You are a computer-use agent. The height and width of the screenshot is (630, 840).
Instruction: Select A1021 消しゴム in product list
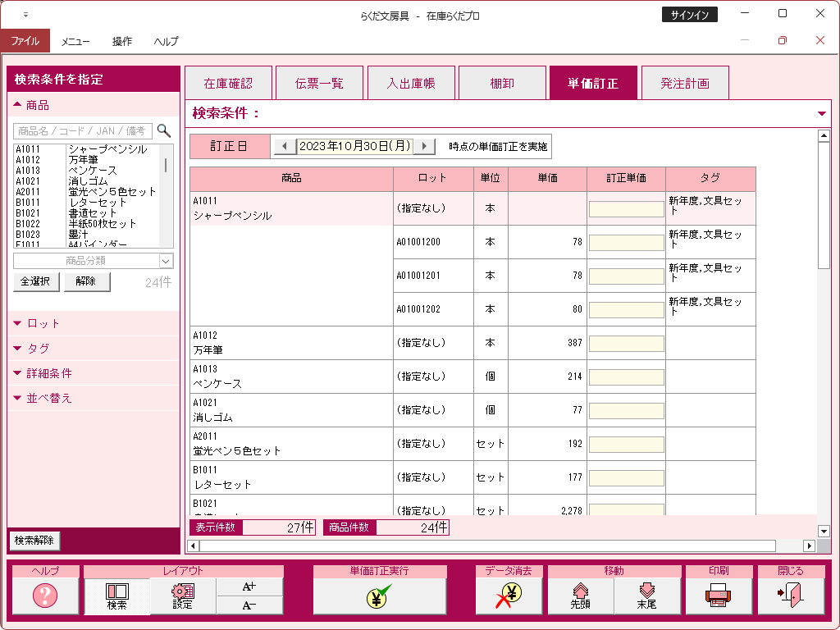87,181
